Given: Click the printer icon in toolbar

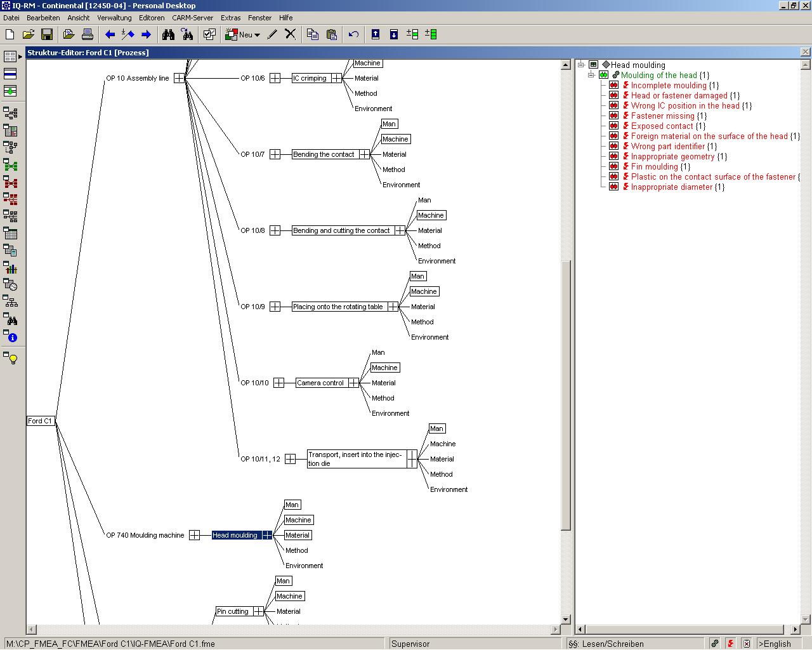Looking at the screenshot, I should click(x=88, y=34).
